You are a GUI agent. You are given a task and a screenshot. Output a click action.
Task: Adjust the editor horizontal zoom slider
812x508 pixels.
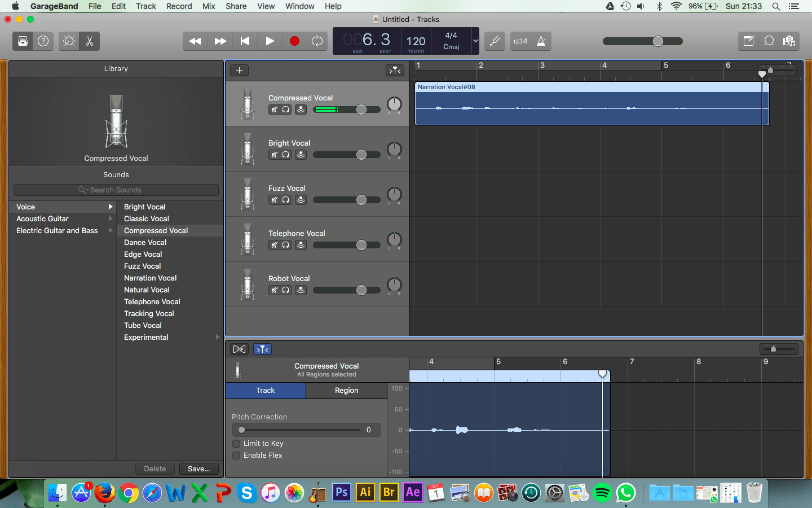coord(779,349)
